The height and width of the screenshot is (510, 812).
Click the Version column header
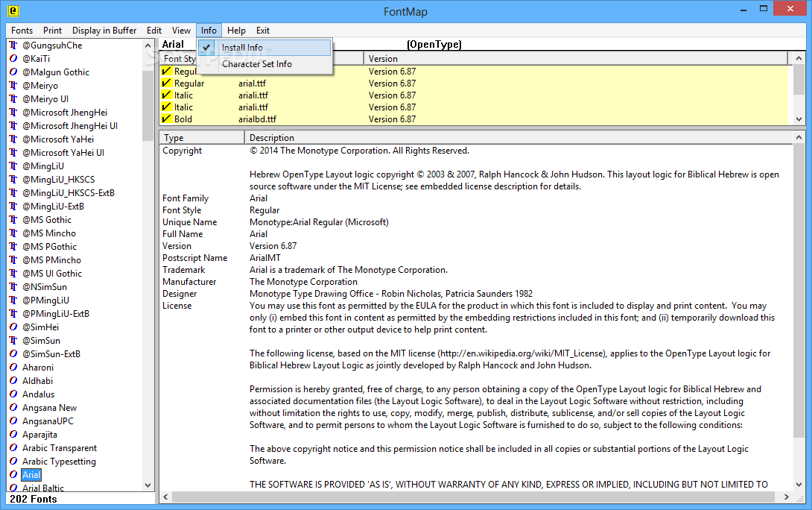tap(576, 59)
